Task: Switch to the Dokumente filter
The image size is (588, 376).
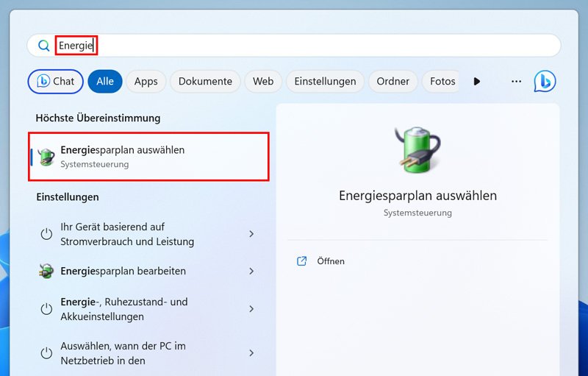Action: click(205, 82)
